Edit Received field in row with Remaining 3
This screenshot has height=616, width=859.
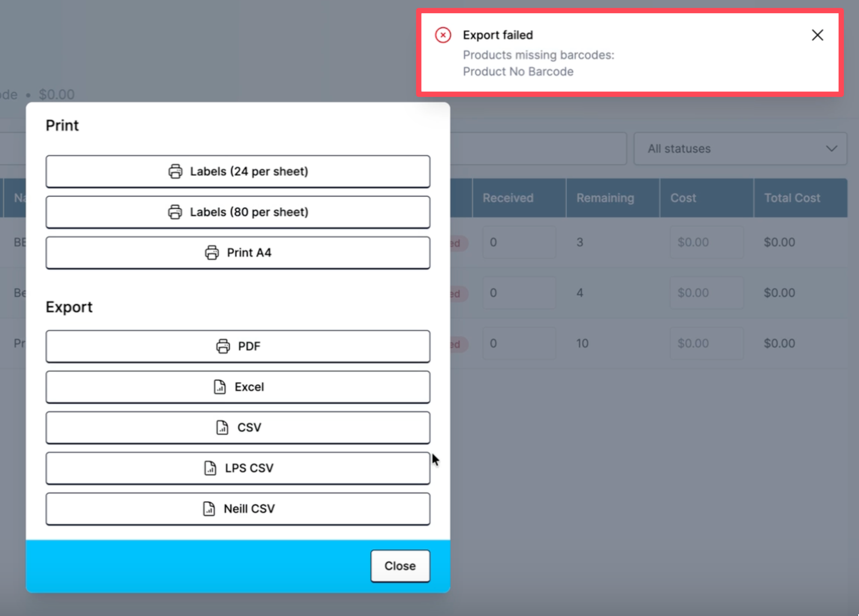point(519,242)
